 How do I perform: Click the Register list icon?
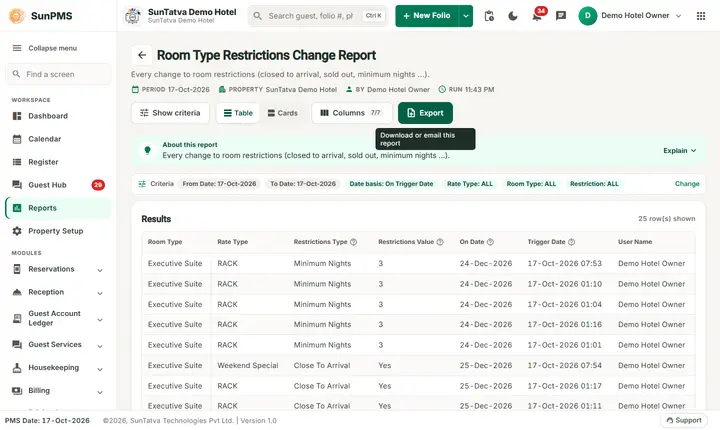click(17, 162)
